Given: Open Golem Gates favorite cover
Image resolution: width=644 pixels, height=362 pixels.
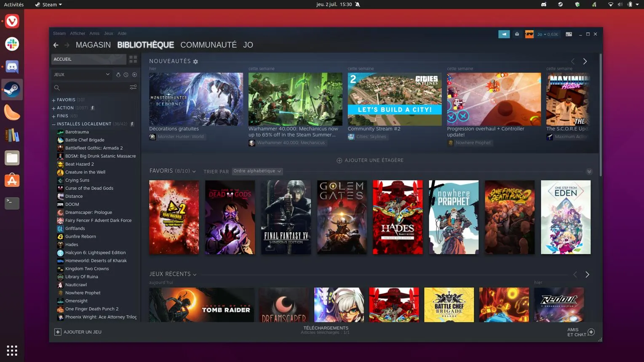Looking at the screenshot, I should click(x=342, y=217).
